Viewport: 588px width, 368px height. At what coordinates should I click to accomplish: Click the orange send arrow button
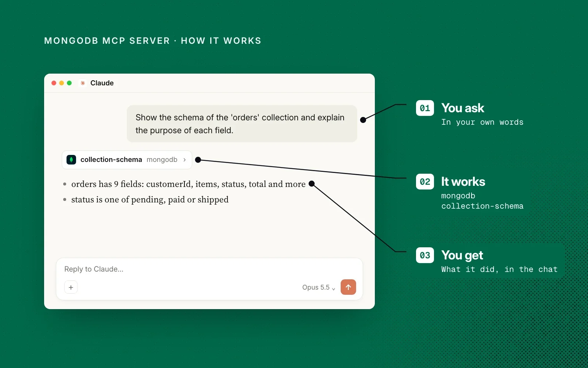coord(348,287)
